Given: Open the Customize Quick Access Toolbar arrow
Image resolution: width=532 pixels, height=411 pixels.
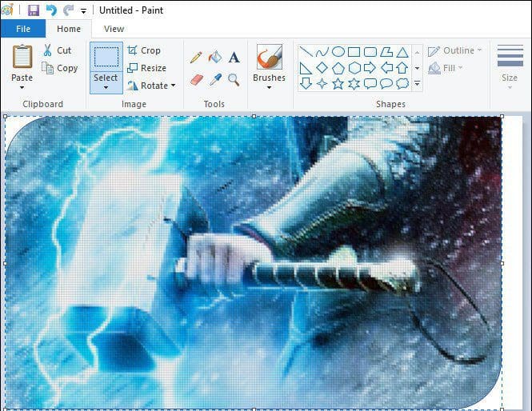Looking at the screenshot, I should (83, 11).
